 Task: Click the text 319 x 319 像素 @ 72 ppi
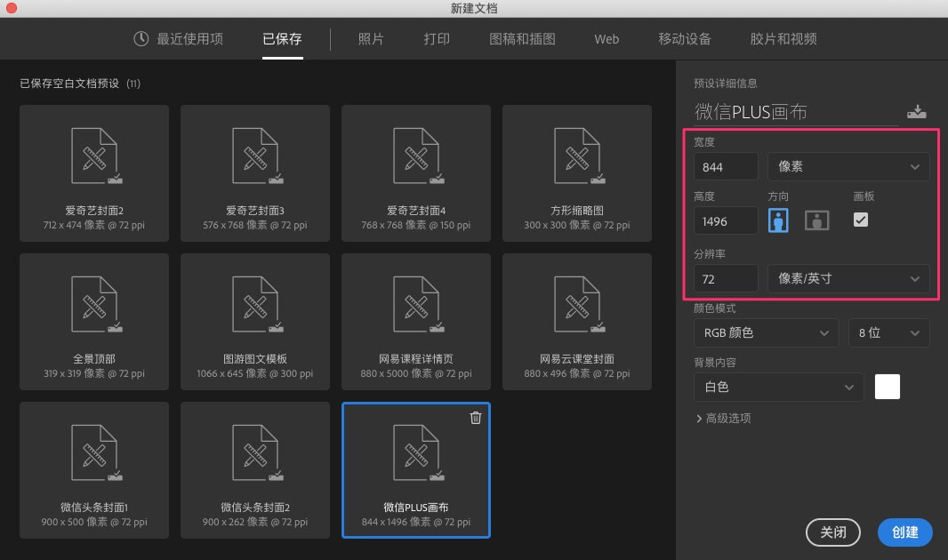(94, 373)
